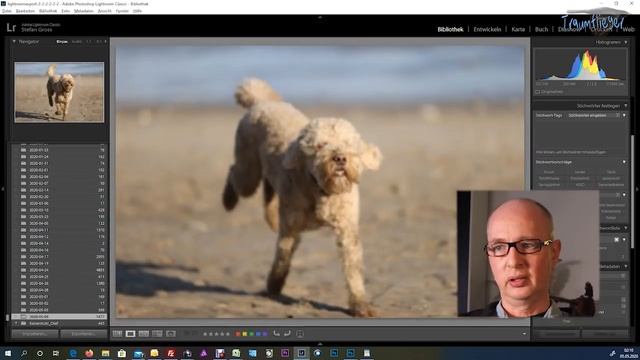Toggle top module picker panel visibility

coord(320,17)
